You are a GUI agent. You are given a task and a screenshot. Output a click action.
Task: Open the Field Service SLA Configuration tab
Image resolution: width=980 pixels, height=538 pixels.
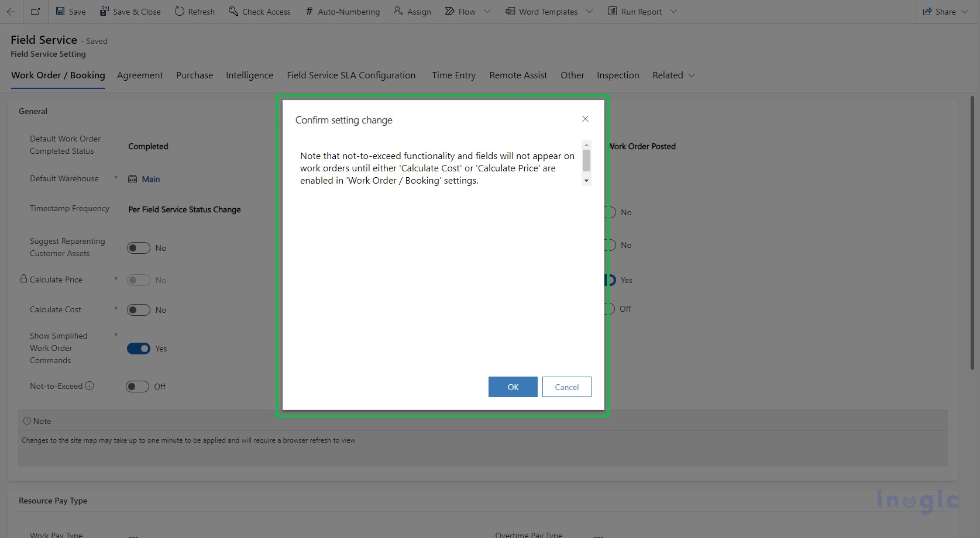point(350,75)
